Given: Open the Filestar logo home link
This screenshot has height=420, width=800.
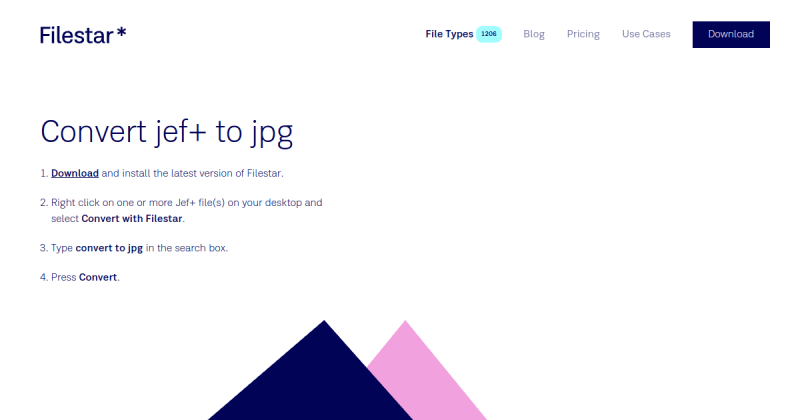Looking at the screenshot, I should pos(83,35).
